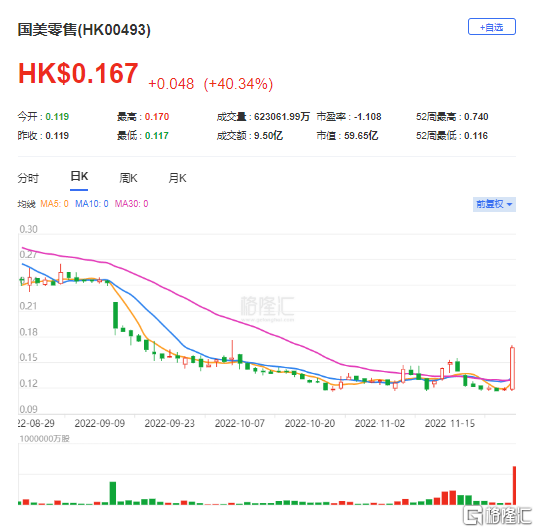This screenshot has height=532, width=538.
Task: Click the 0.12 price axis label
Action: pyautogui.click(x=28, y=383)
